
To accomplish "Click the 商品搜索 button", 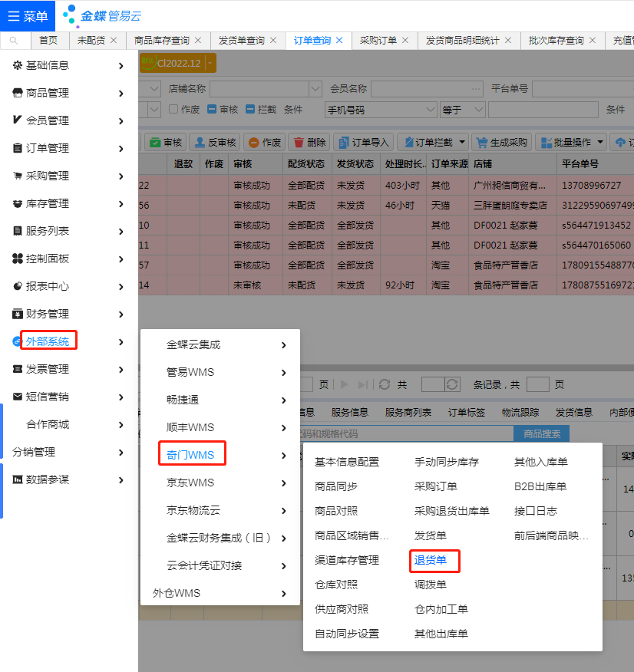I will pyautogui.click(x=541, y=434).
